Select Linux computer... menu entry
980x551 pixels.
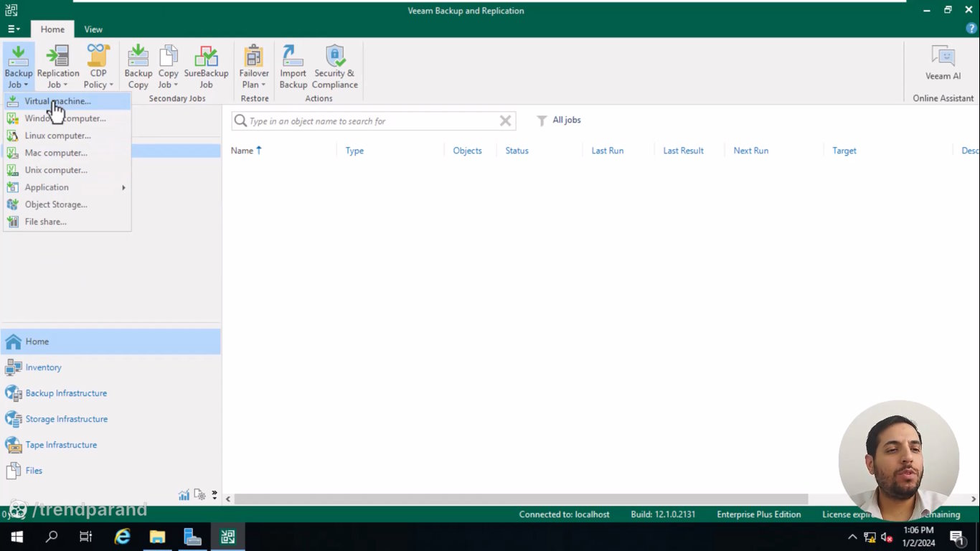67,136
